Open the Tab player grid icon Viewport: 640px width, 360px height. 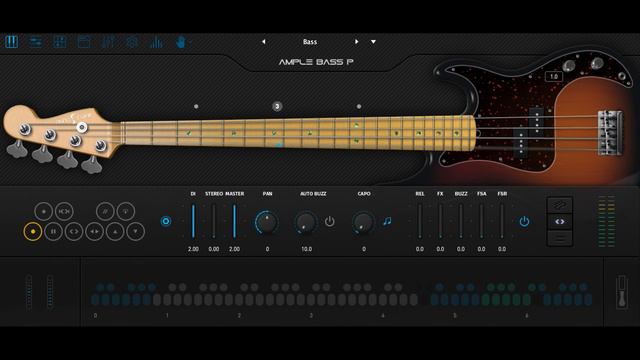(x=60, y=42)
